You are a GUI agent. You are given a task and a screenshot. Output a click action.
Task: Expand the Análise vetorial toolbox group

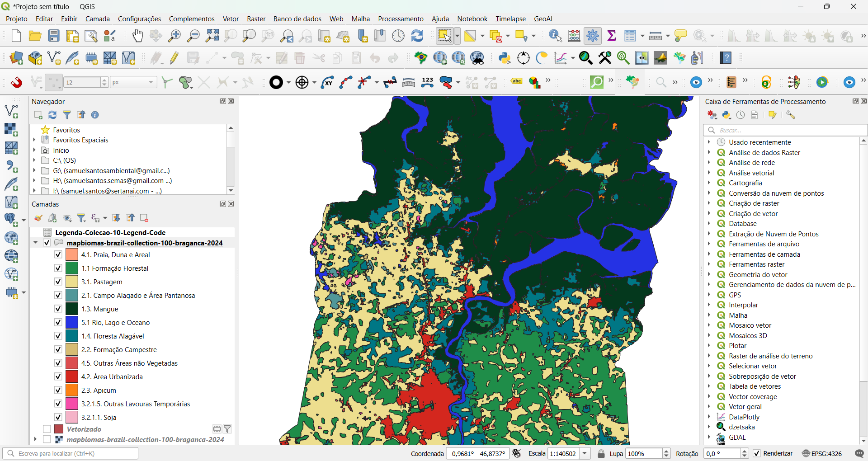pos(708,173)
